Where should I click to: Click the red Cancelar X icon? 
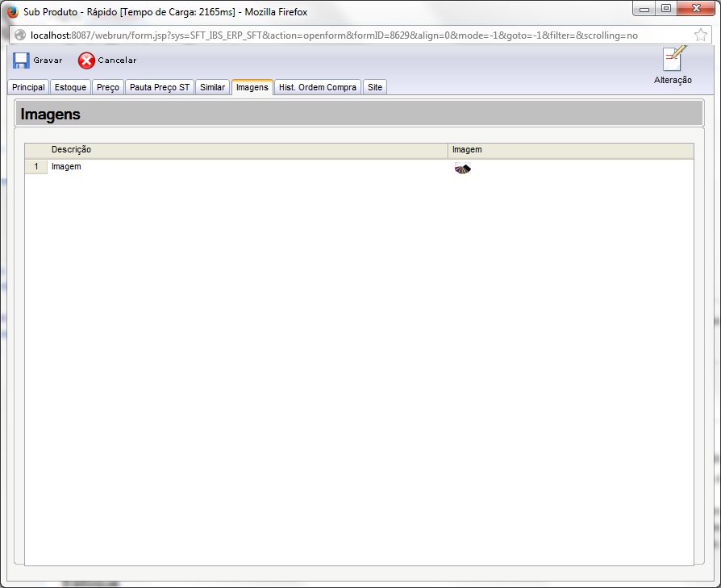pyautogui.click(x=86, y=60)
